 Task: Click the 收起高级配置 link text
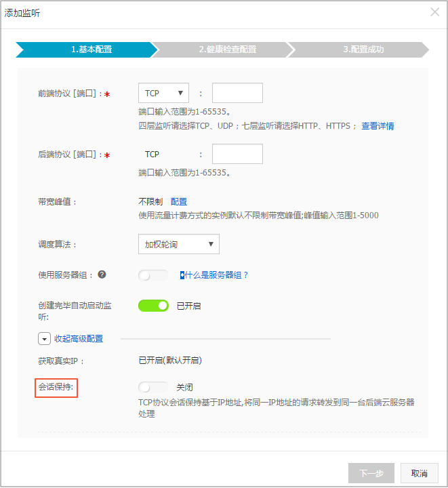tap(79, 338)
